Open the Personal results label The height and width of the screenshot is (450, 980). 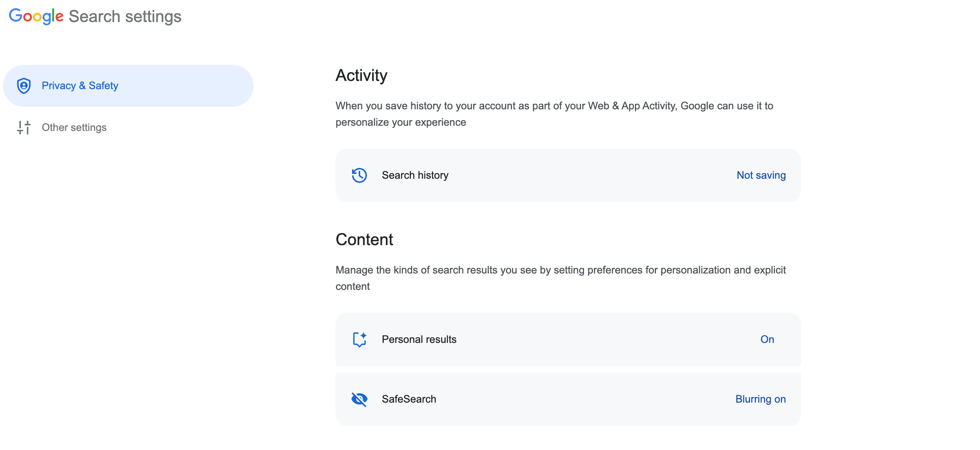pos(419,339)
